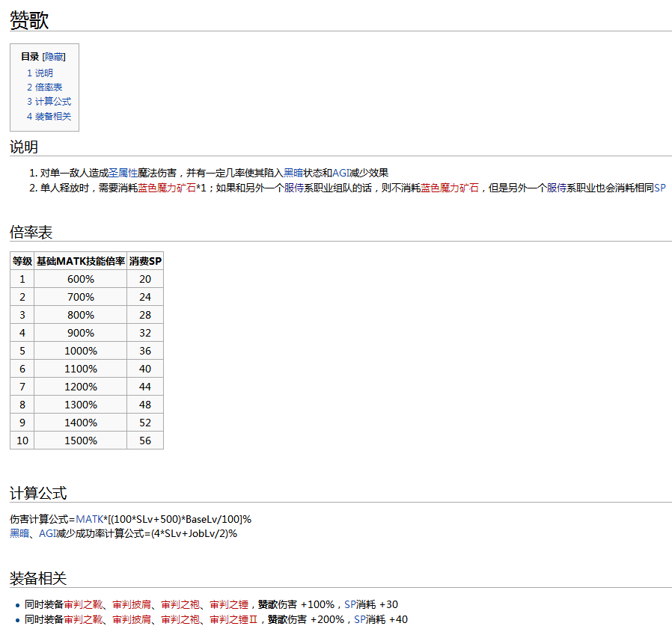This screenshot has height=626, width=672.
Task: Select SP cost cell 48
Action: pyautogui.click(x=145, y=405)
